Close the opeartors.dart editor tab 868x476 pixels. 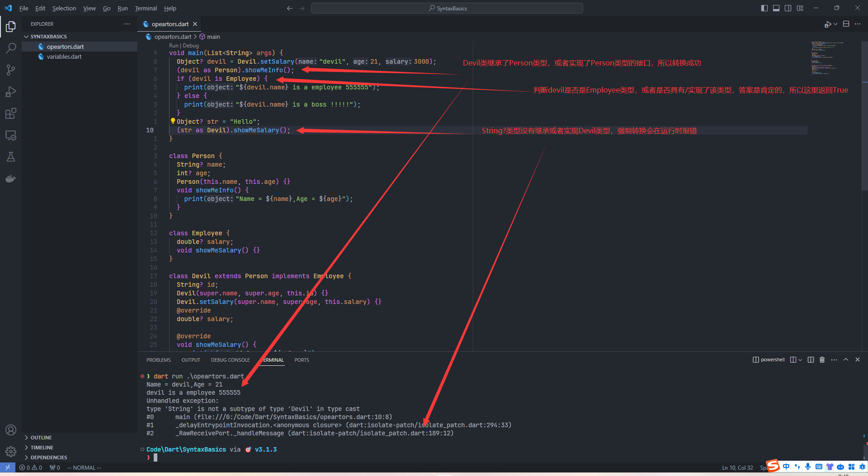(x=195, y=24)
